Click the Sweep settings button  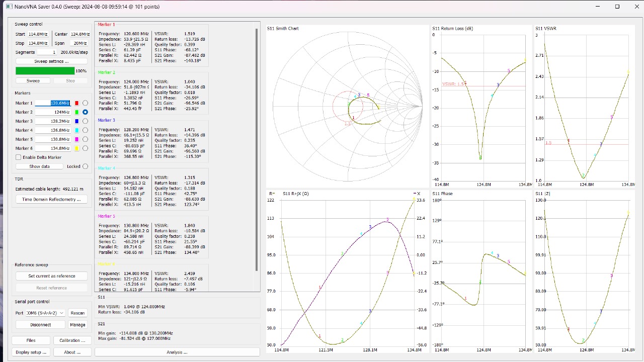click(x=51, y=61)
